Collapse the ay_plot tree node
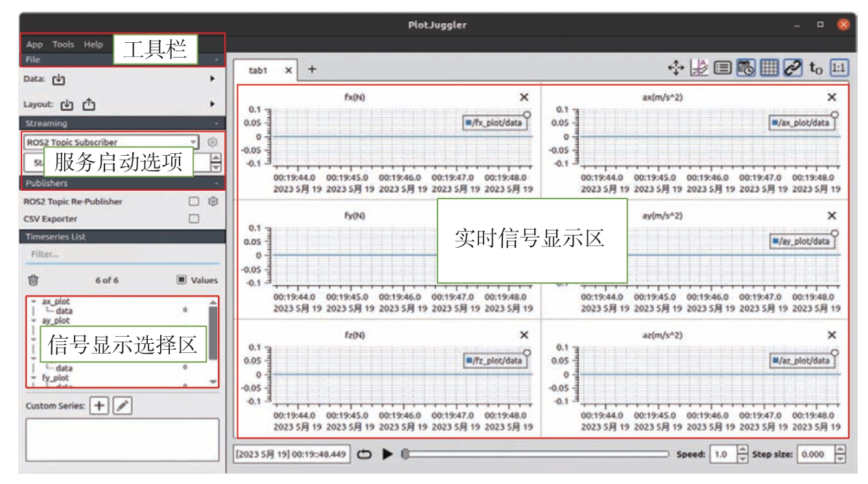 point(34,321)
